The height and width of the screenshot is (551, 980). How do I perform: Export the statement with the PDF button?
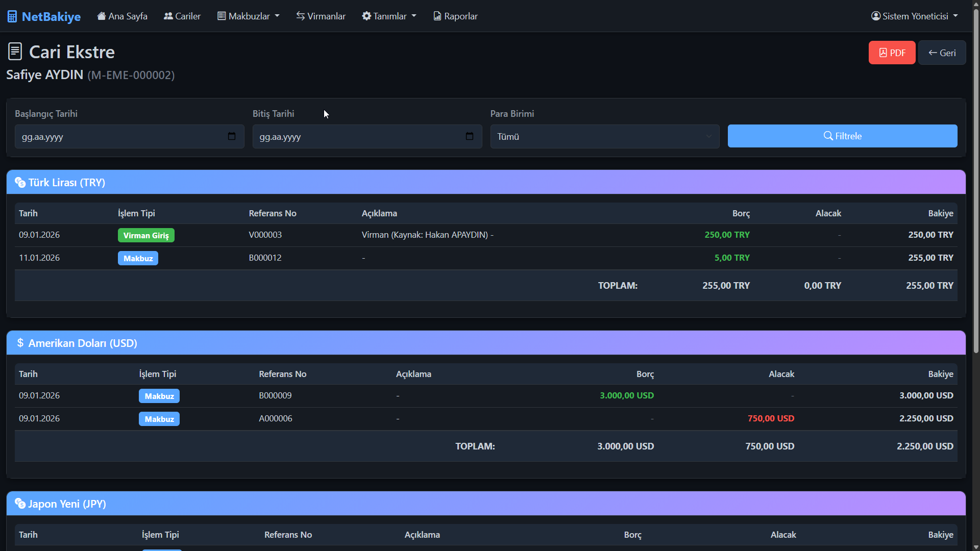point(892,53)
